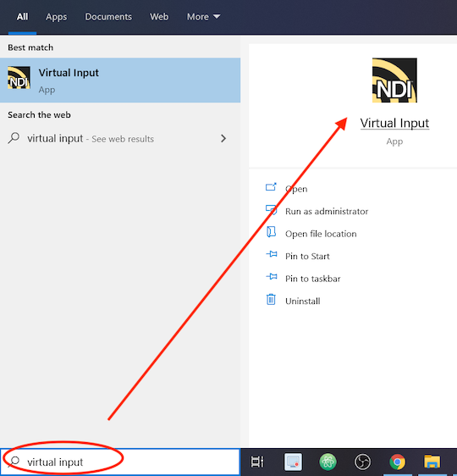Choose Open file location
The image size is (457, 476).
(321, 234)
